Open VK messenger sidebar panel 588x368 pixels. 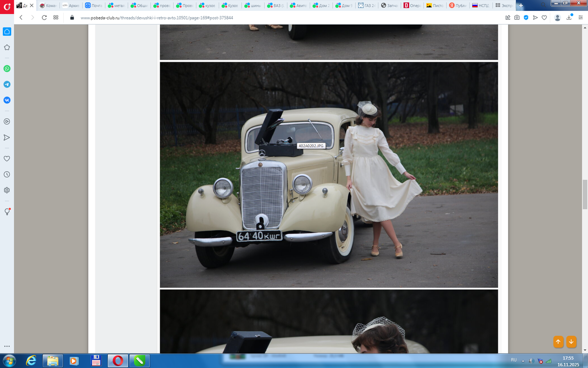point(7,100)
